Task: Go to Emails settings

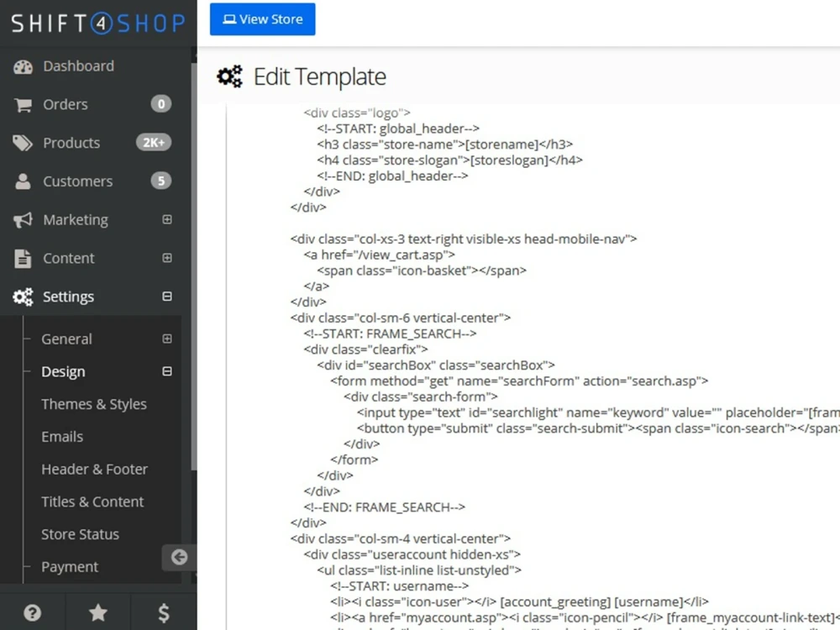Action: tap(62, 437)
